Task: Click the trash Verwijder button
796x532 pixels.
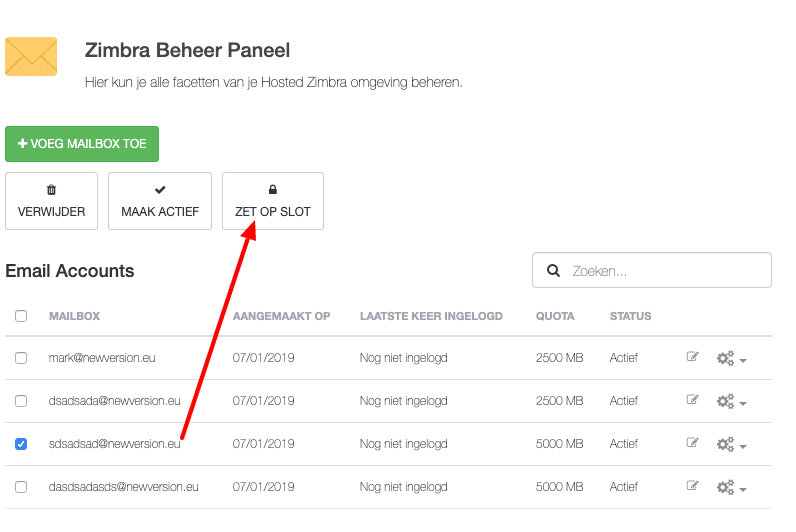Action: pos(52,201)
